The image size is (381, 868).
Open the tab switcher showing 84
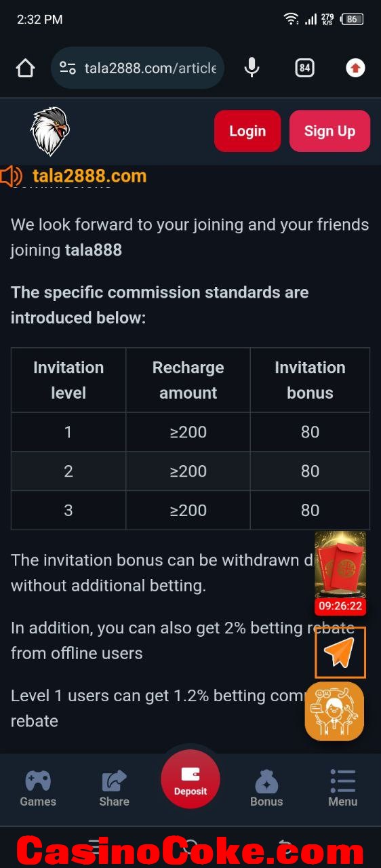(304, 68)
